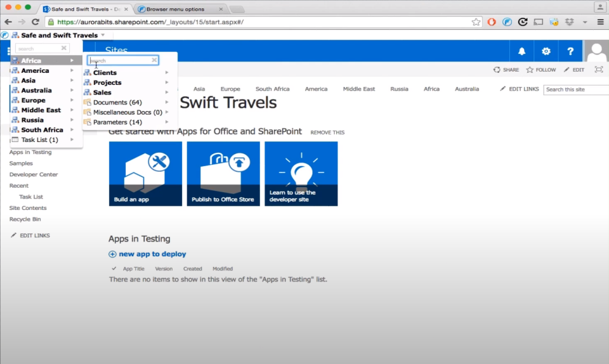Viewport: 609px width, 364px height.
Task: Click the browser back arrow
Action: 8,22
